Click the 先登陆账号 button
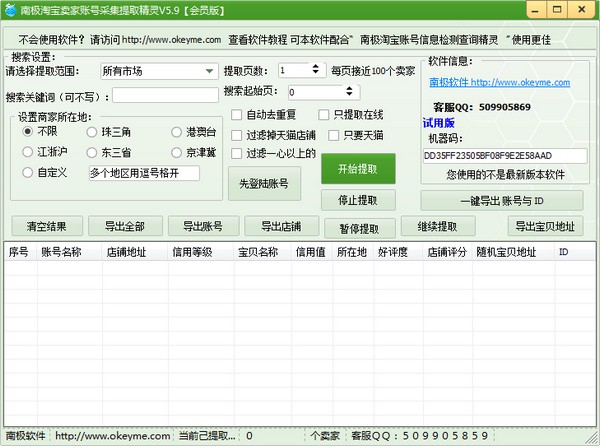 265,183
